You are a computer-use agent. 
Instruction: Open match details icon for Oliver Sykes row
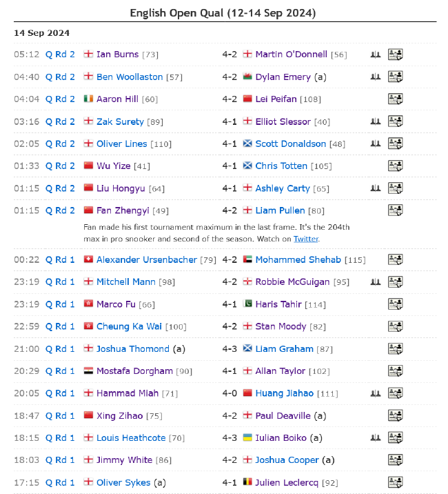click(395, 482)
